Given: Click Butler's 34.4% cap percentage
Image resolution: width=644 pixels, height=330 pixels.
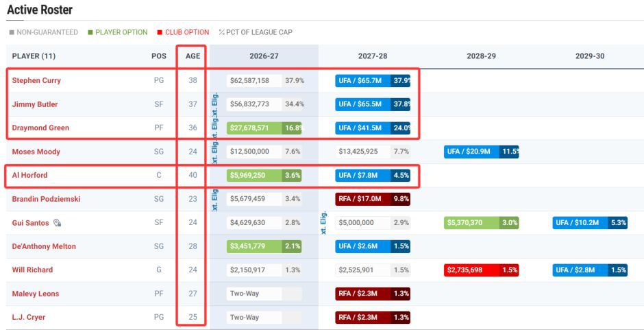Looking at the screenshot, I should point(295,104).
